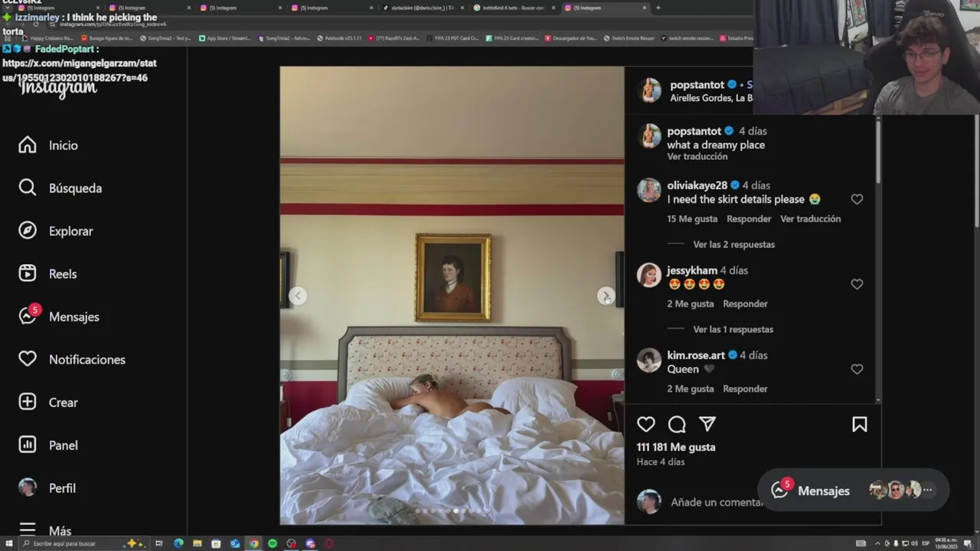Open the Más hamburger menu
Image resolution: width=980 pixels, height=551 pixels.
click(45, 530)
